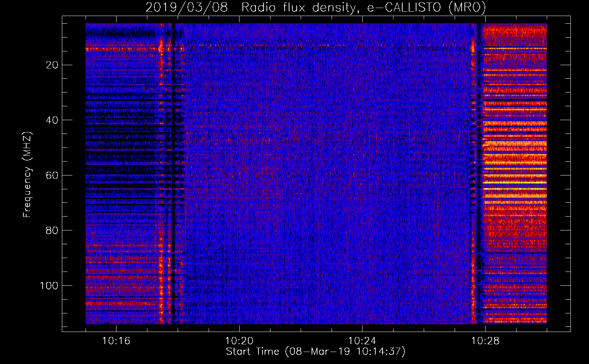
Task: Click the date "2019/03/08" in the title
Action: point(187,8)
